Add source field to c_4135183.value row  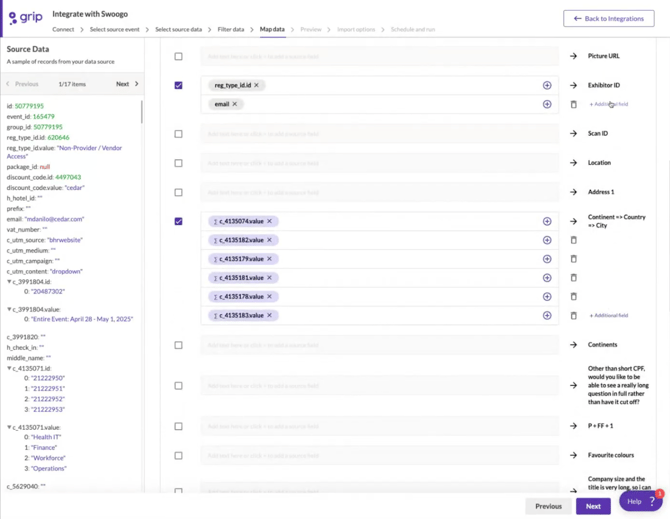(x=547, y=315)
